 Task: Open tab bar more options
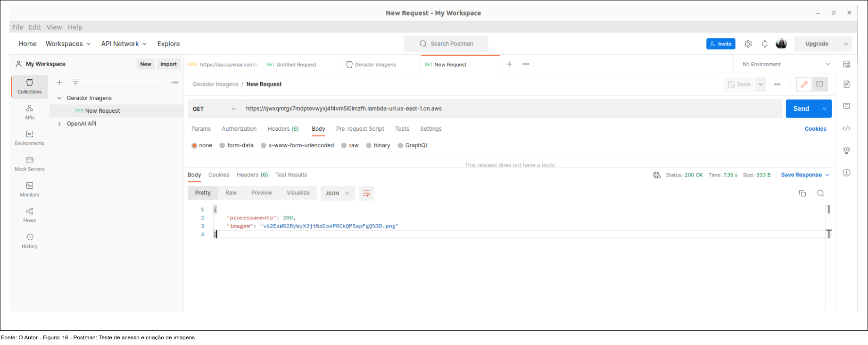tap(526, 64)
